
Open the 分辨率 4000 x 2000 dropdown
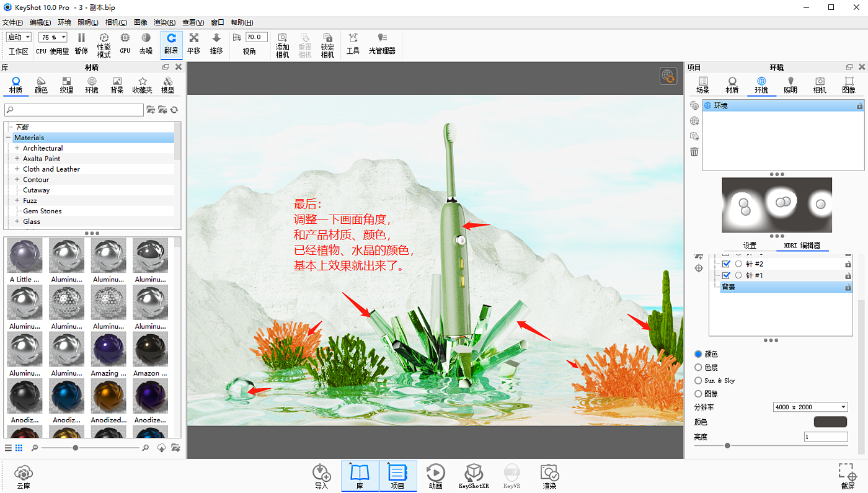click(x=810, y=407)
